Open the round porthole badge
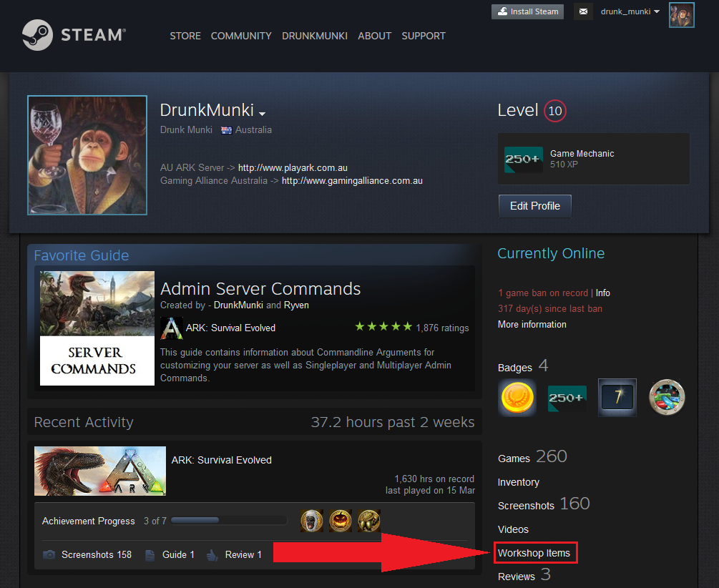 click(667, 397)
